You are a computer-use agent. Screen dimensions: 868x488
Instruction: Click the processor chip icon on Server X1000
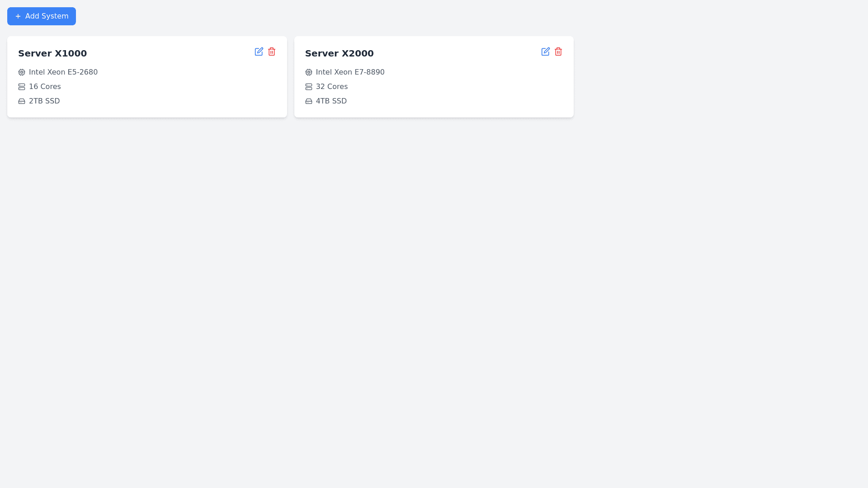click(22, 72)
